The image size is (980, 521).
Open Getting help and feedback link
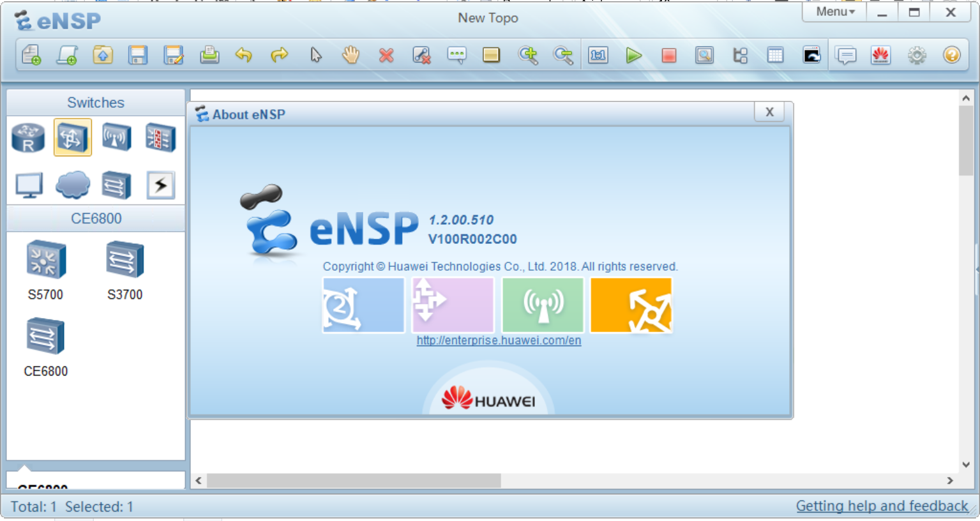[882, 506]
